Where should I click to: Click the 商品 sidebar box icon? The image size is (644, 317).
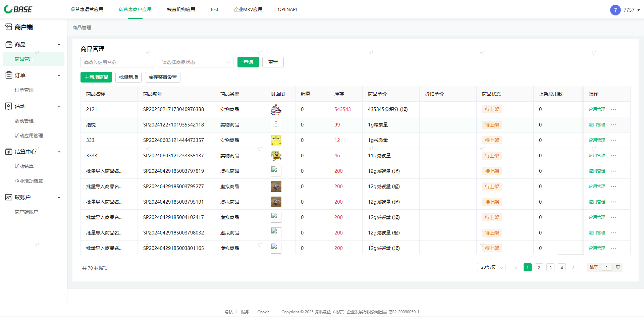tap(9, 44)
